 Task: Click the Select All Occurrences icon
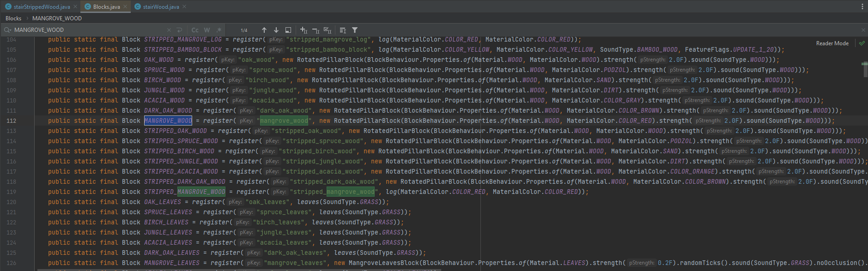point(327,30)
